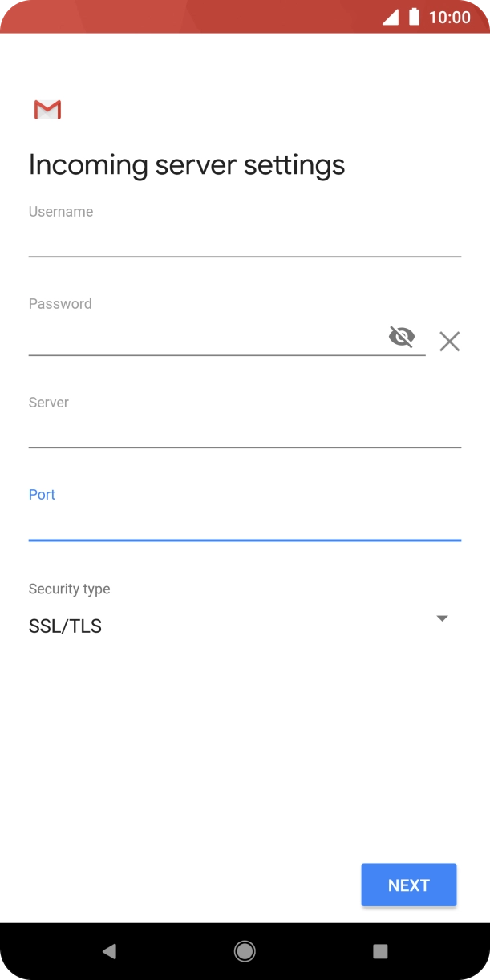Open the SSL/TLS security selection
490x980 pixels.
66,626
